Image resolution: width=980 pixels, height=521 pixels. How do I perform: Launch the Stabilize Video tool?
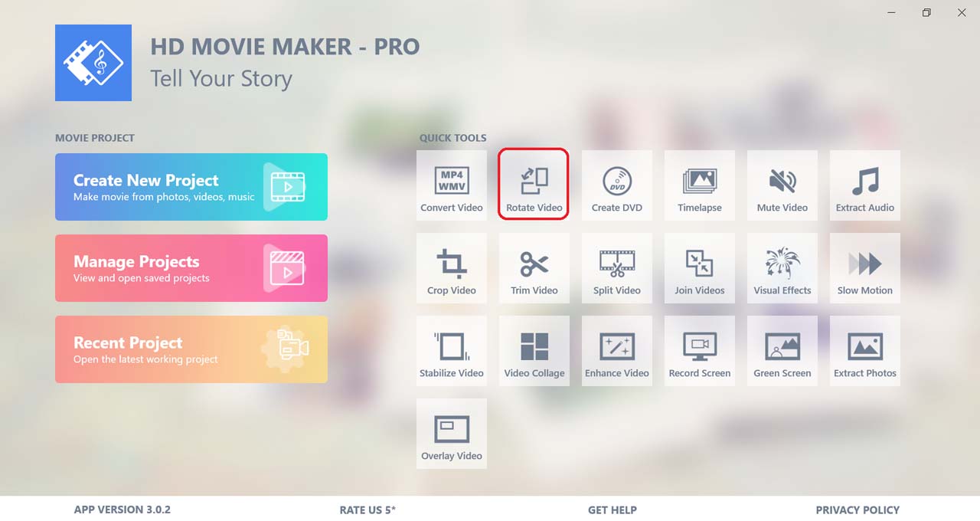click(x=452, y=351)
